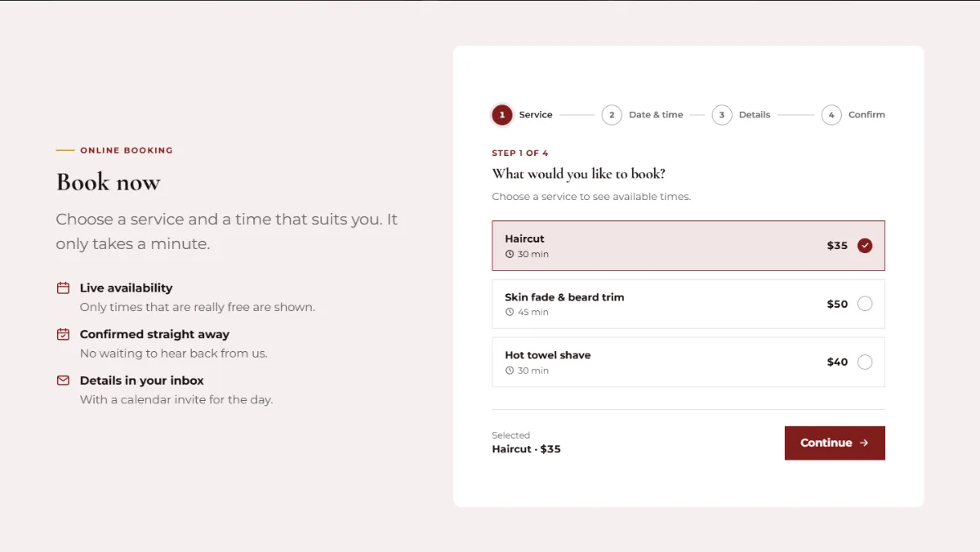Go to step 3 Details

tap(742, 115)
